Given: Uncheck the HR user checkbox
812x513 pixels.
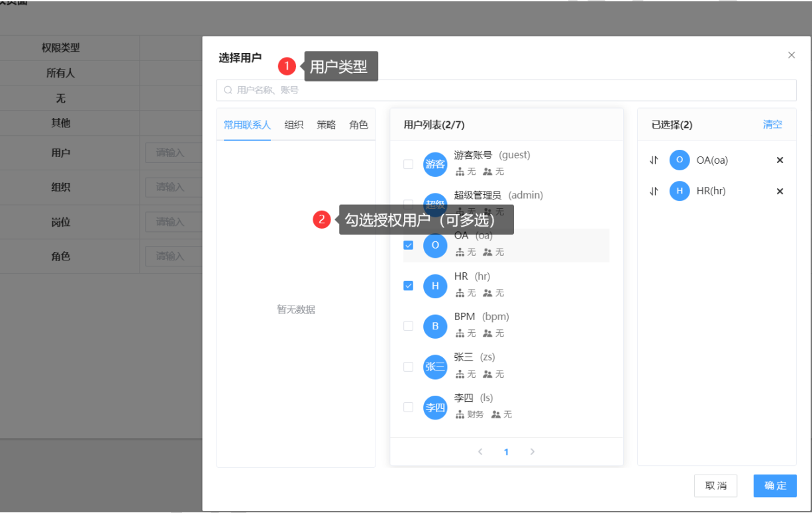Looking at the screenshot, I should click(x=408, y=286).
